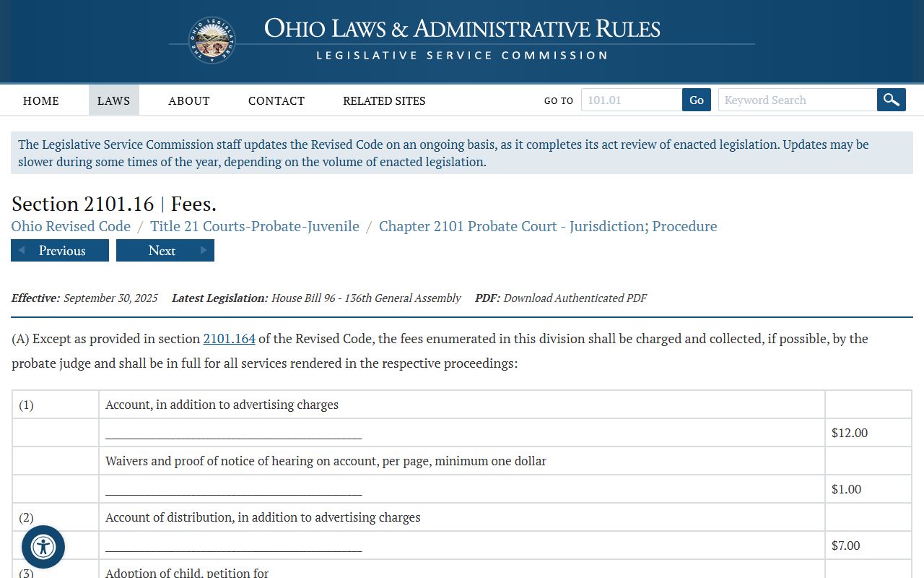Select 'Account of distribution' row text

[x=263, y=517]
